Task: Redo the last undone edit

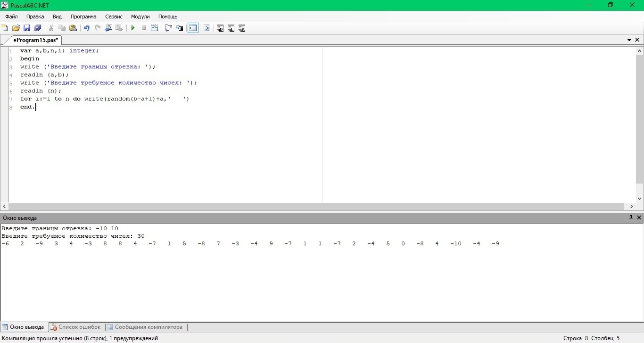Action: click(x=98, y=28)
